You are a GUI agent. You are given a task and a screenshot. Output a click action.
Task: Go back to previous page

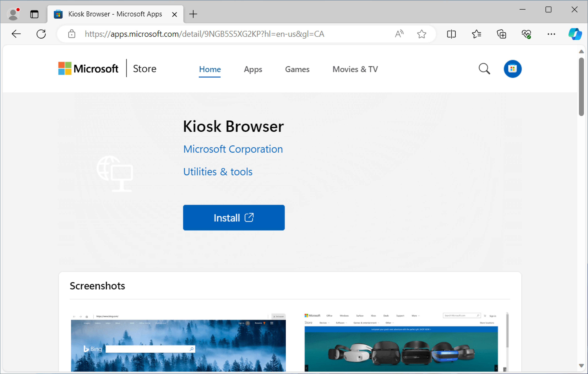pyautogui.click(x=16, y=34)
